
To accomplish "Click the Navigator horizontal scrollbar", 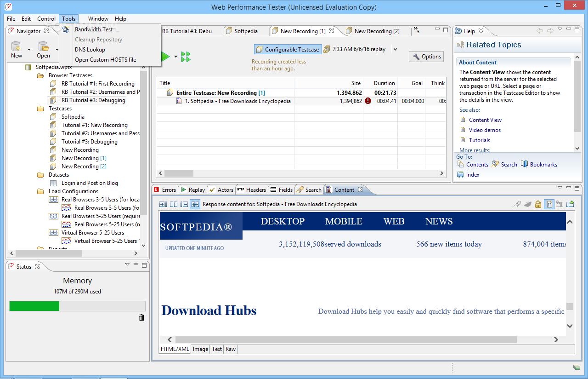I will pyautogui.click(x=48, y=253).
